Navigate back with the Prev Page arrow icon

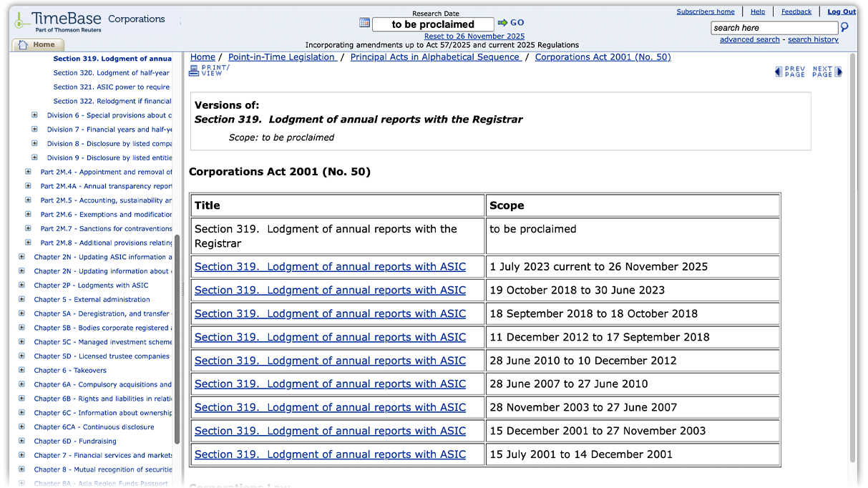tap(777, 71)
